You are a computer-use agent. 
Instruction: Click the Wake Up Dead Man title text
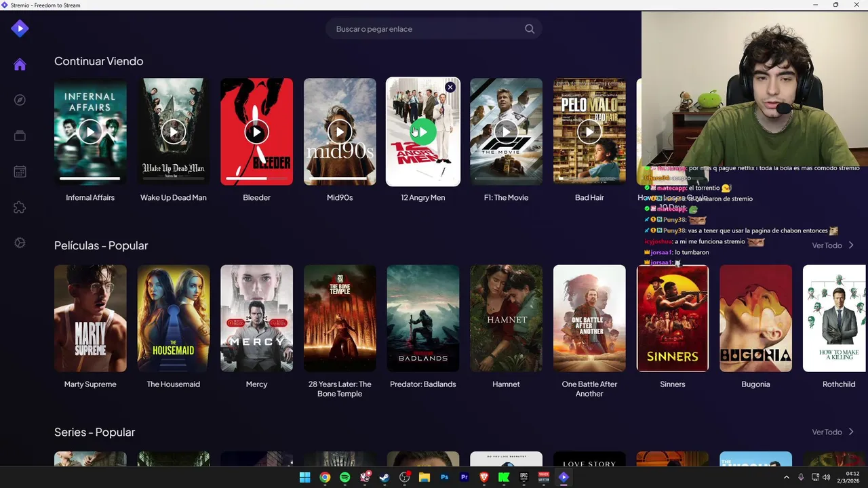(x=174, y=197)
